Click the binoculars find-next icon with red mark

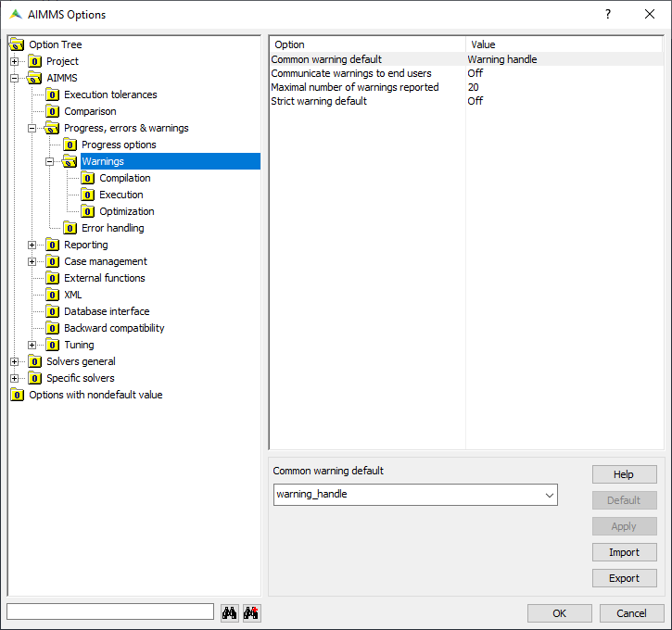pos(251,613)
